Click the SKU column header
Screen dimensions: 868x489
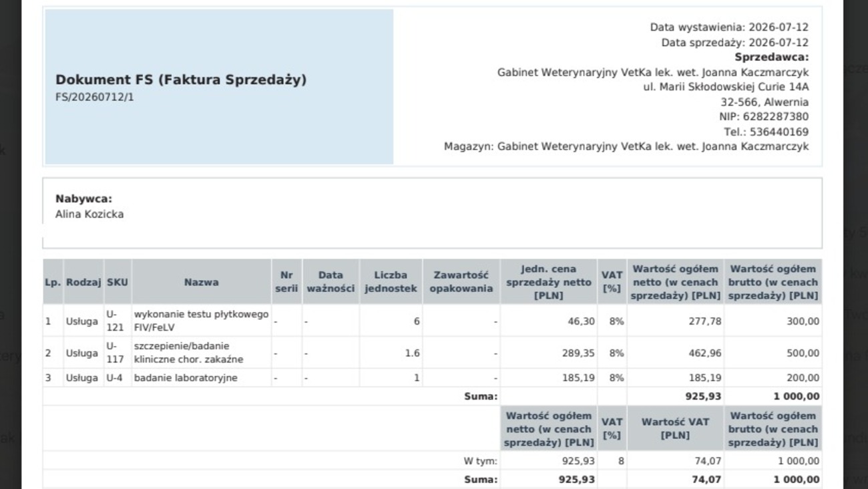pyautogui.click(x=118, y=282)
